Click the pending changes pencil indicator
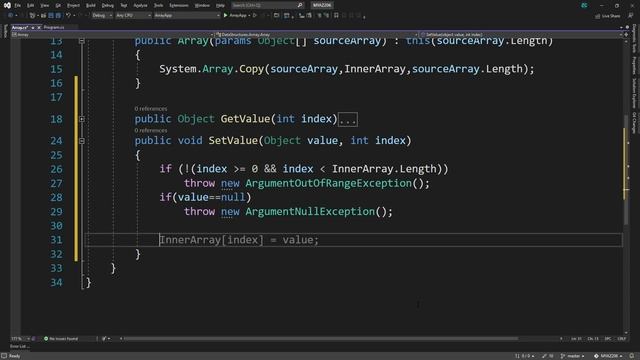This screenshot has height=360, width=640. [x=547, y=356]
